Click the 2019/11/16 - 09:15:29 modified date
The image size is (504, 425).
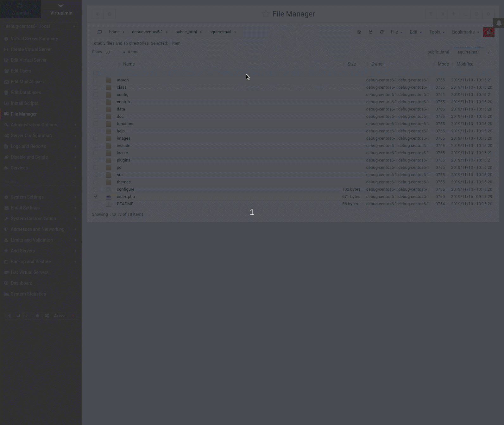(x=472, y=197)
